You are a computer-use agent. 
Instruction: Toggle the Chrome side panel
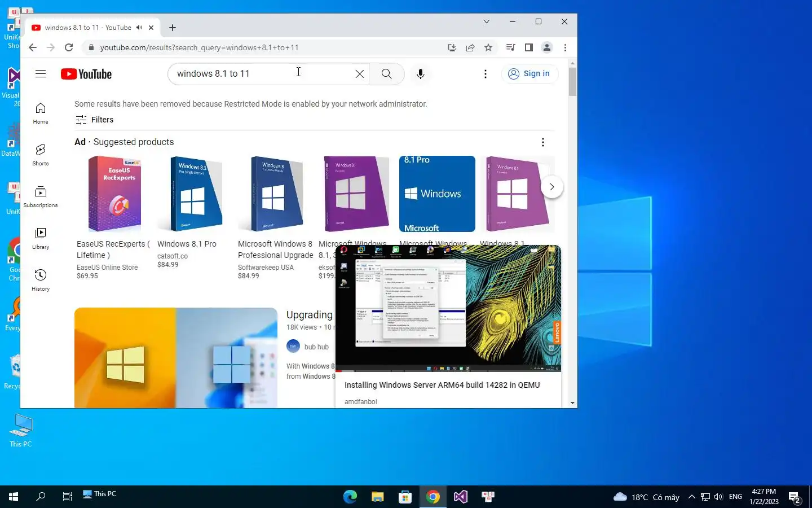point(528,47)
